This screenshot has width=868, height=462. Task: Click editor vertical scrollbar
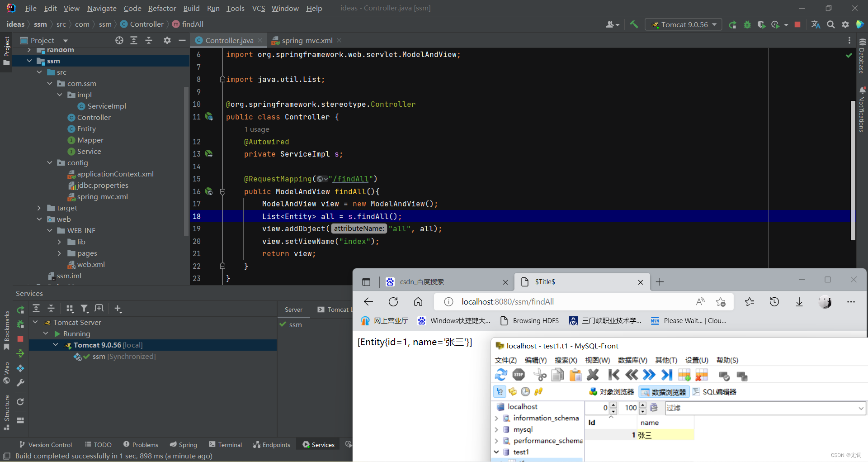tap(853, 170)
